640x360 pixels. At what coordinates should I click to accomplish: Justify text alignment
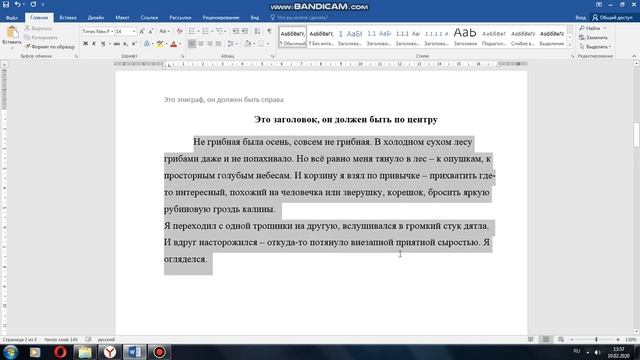[219, 44]
